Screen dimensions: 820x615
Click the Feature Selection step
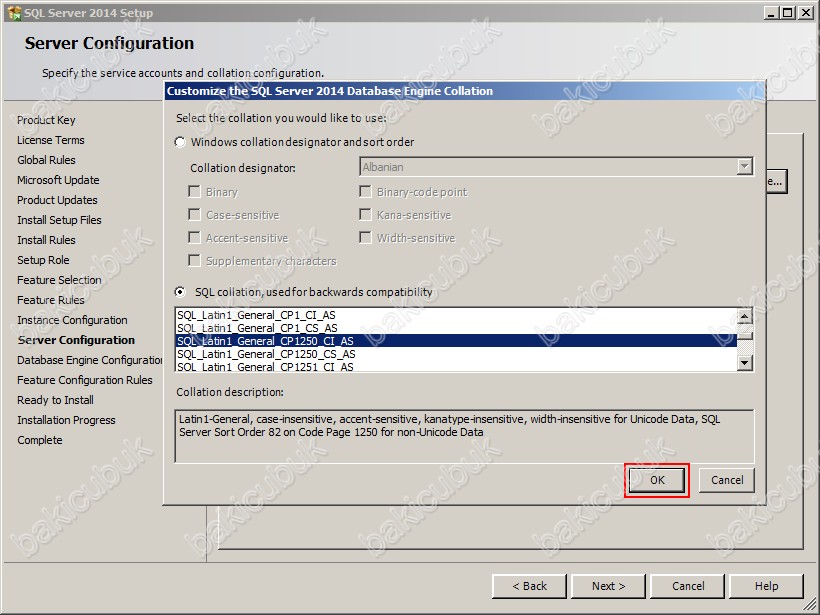tap(59, 280)
